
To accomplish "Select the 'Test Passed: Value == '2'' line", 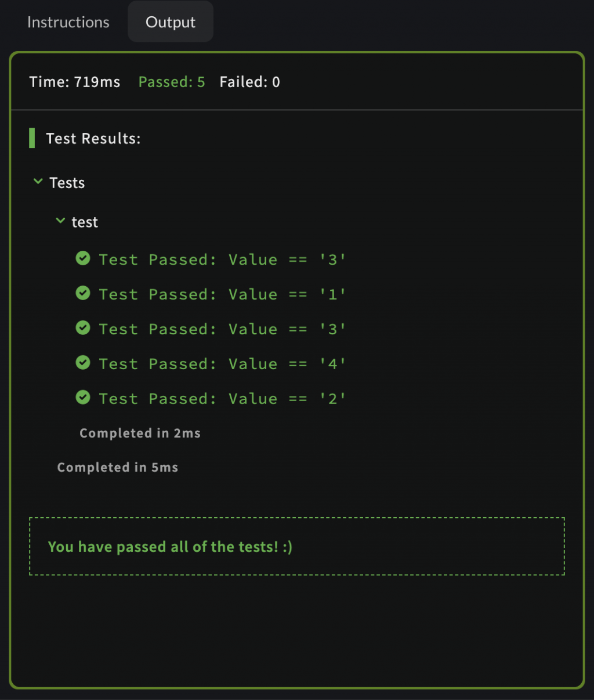I will [222, 399].
